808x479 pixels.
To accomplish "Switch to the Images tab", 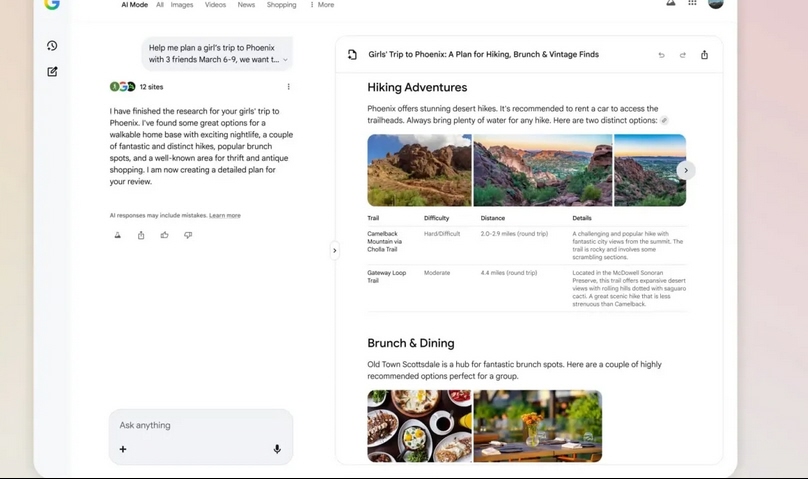I will tap(182, 5).
